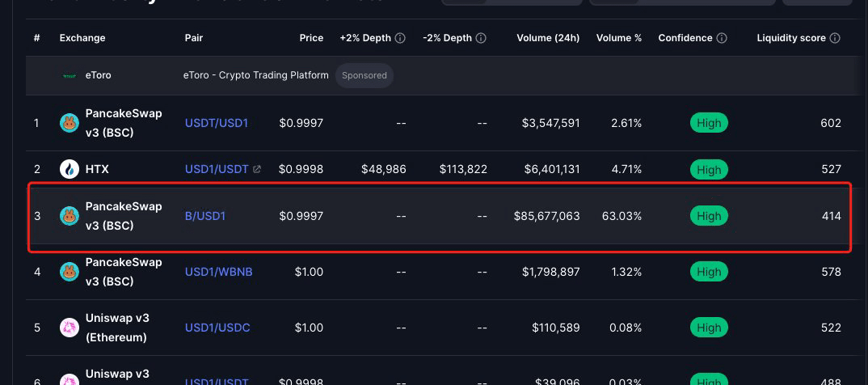Open the HTX USD1/USDT pair link

pyautogui.click(x=217, y=169)
